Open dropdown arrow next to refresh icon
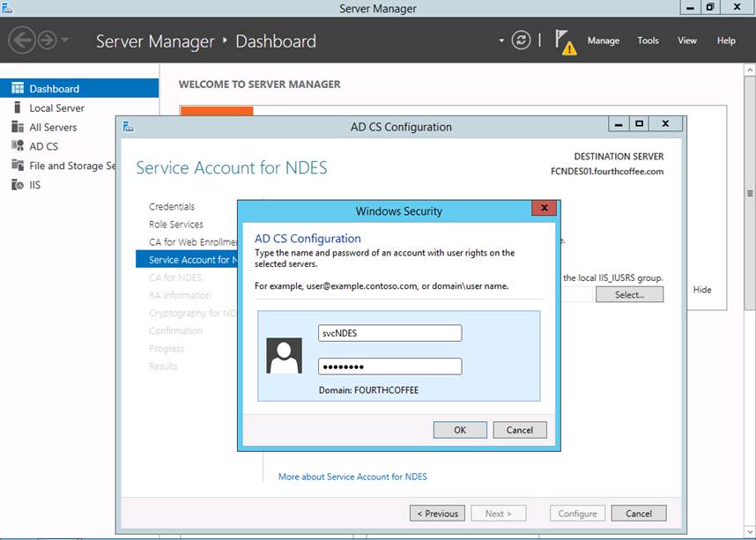 pos(501,41)
